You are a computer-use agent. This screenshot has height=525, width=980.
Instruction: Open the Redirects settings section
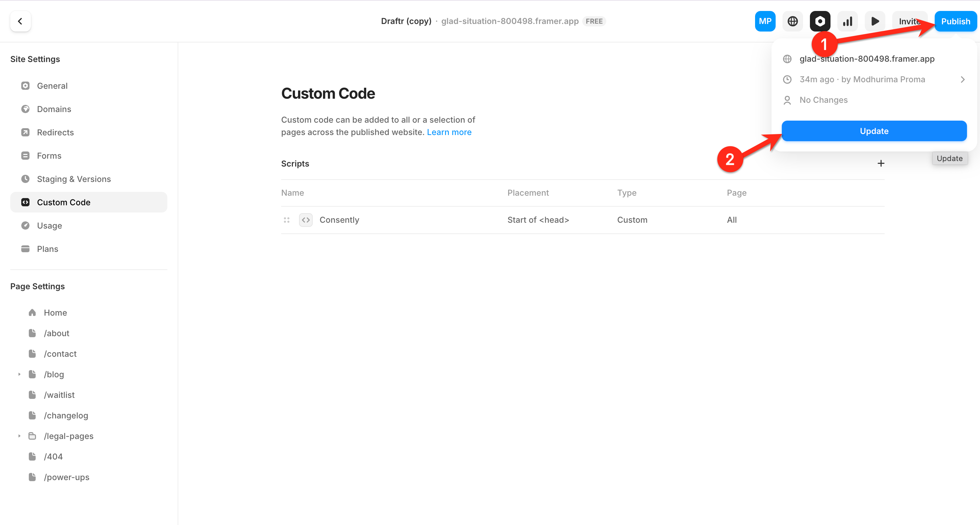(55, 132)
